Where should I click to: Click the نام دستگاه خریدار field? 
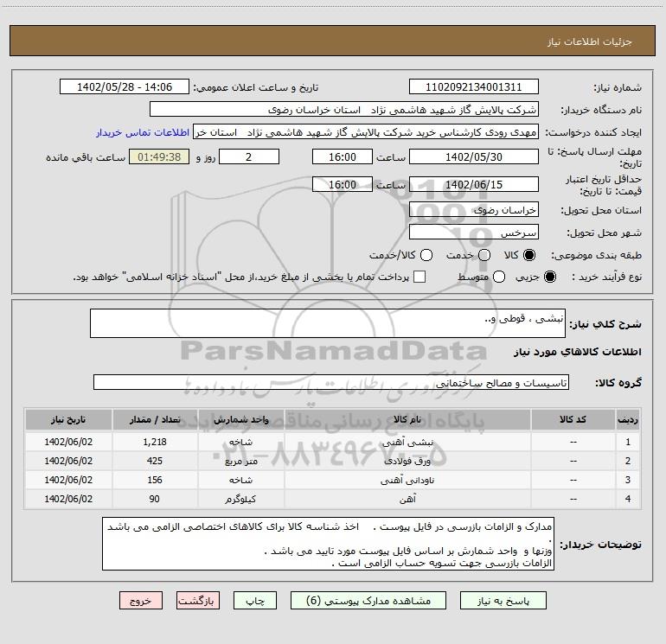coord(344,110)
